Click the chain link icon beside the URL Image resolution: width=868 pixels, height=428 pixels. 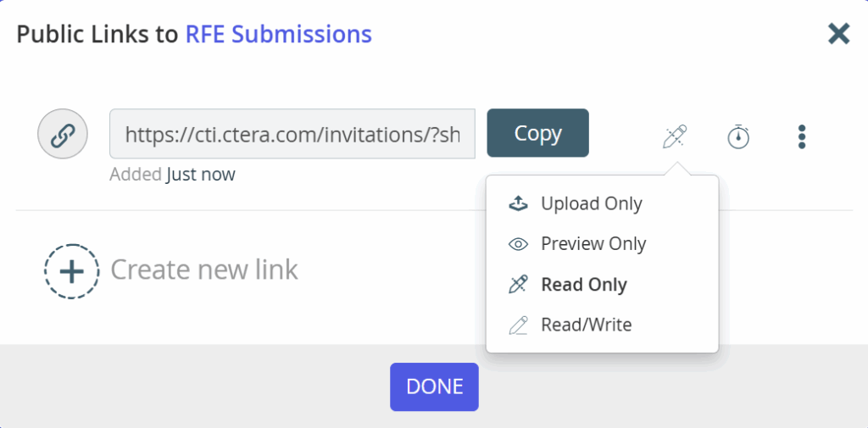click(63, 135)
